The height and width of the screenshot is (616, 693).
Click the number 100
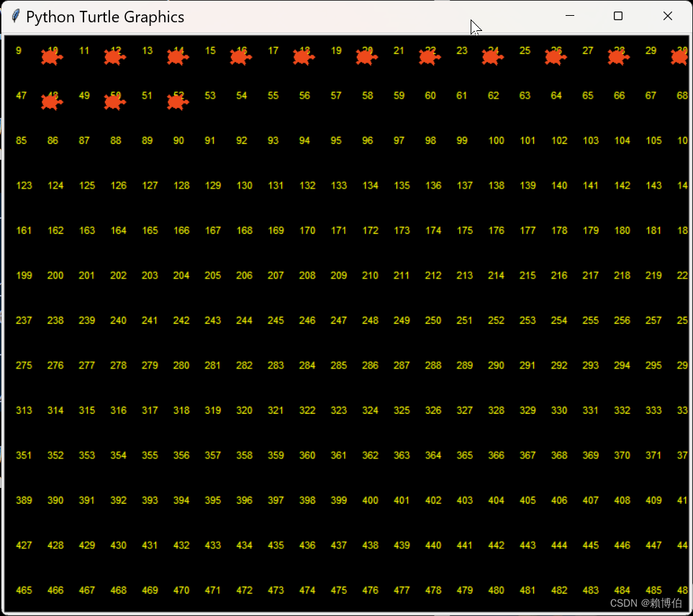(496, 140)
